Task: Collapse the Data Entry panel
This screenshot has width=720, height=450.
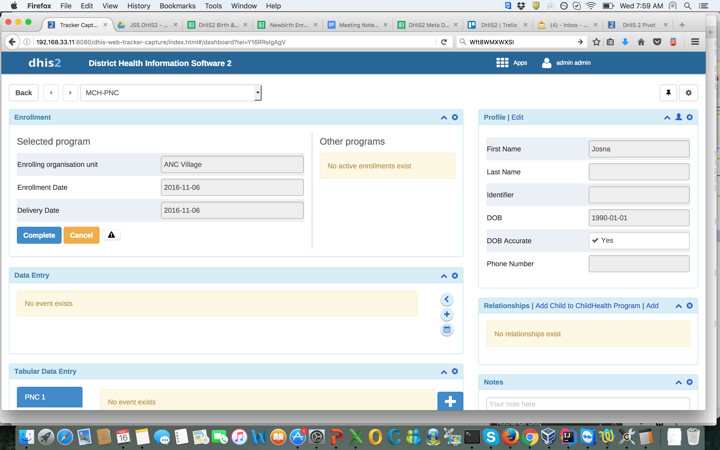Action: coord(444,276)
